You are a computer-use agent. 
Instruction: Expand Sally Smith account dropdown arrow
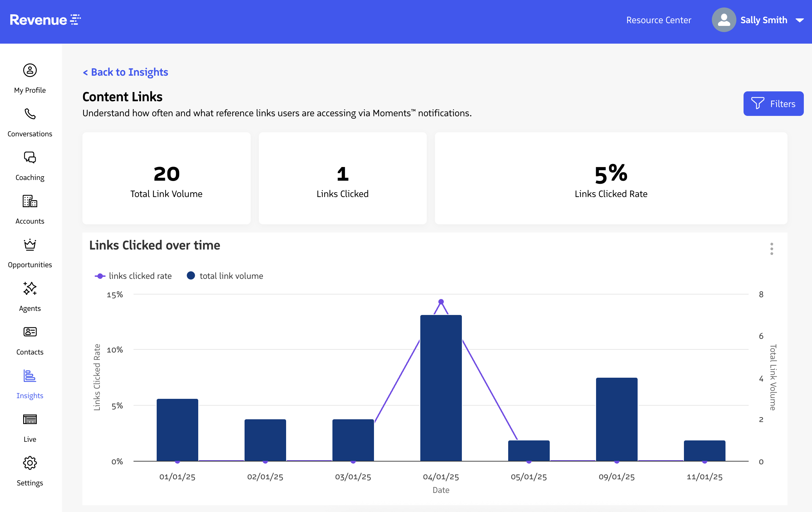[800, 20]
